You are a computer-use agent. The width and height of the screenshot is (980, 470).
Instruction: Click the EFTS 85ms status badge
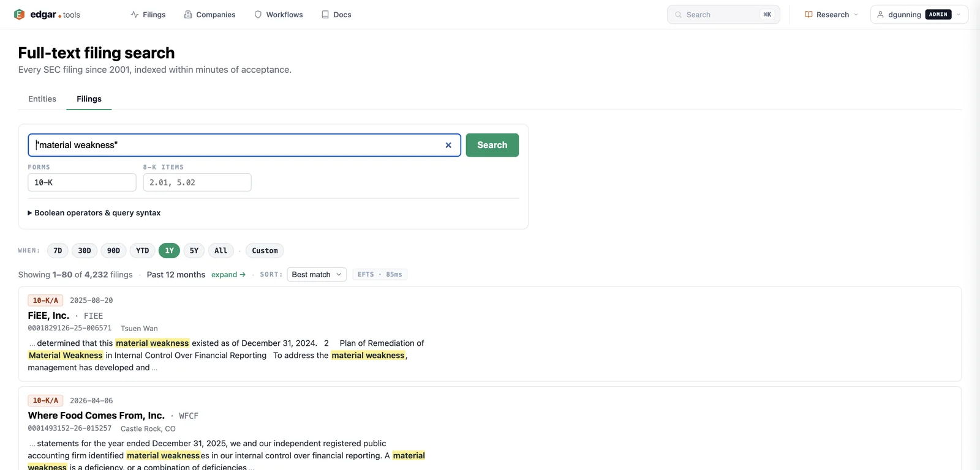[x=380, y=275]
